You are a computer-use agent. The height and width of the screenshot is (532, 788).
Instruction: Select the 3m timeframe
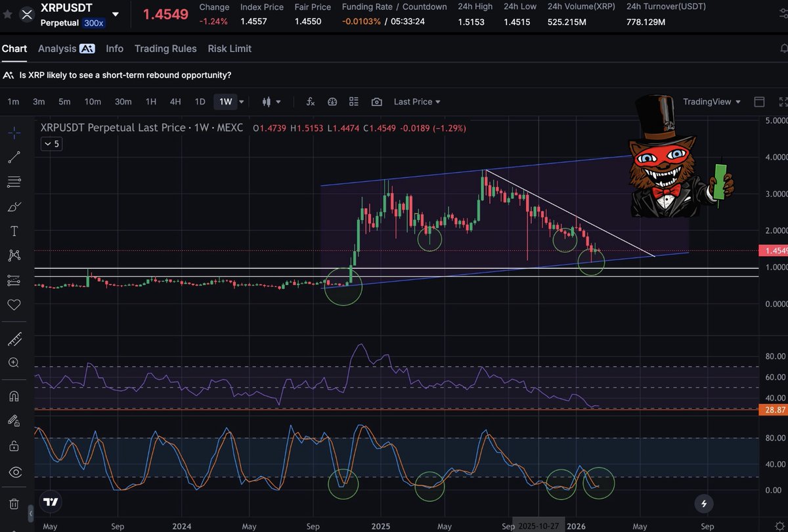click(x=39, y=102)
